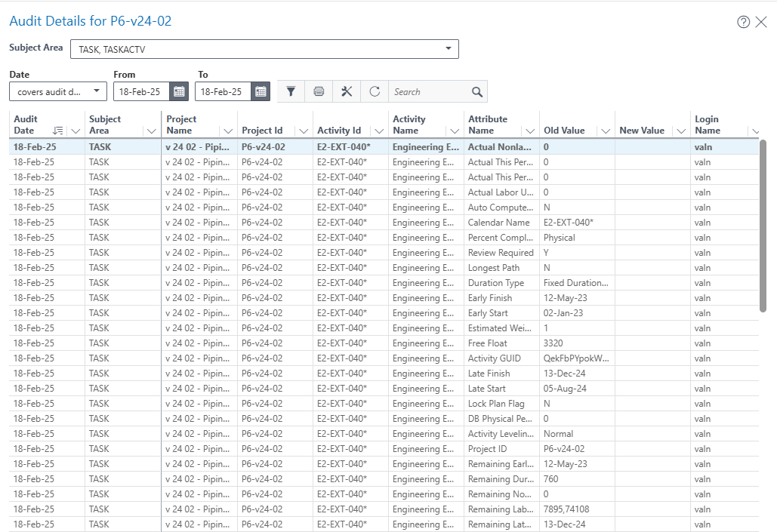Close the Audit Details dialog

click(761, 22)
